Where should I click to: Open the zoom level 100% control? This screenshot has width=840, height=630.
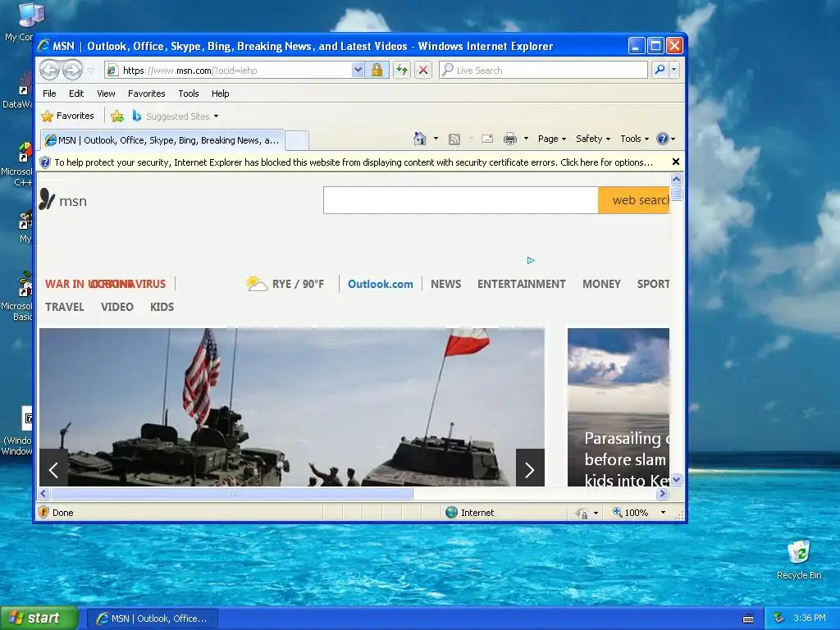click(640, 513)
